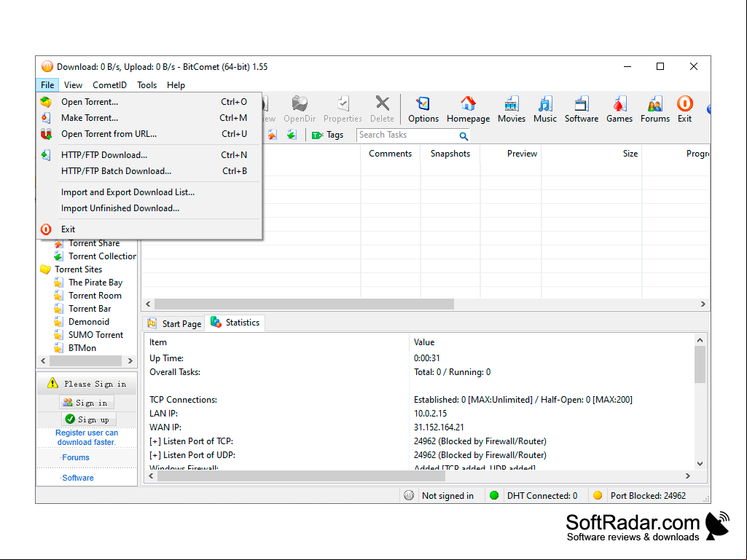Viewport: 747px width, 560px height.
Task: Sort by the Comments column header
Action: [x=390, y=154]
